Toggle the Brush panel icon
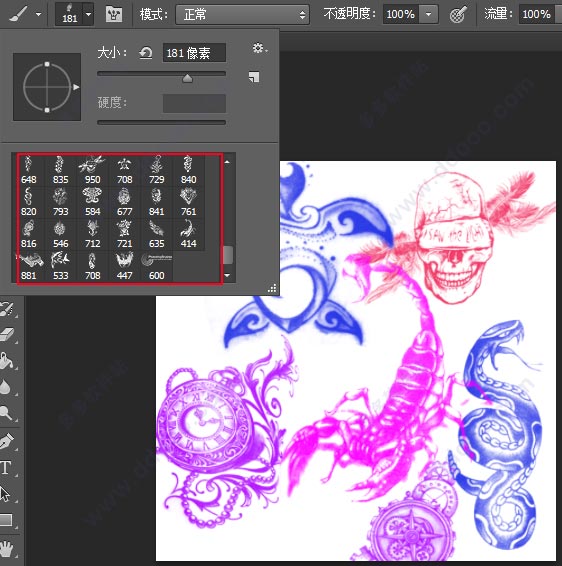 pyautogui.click(x=114, y=14)
